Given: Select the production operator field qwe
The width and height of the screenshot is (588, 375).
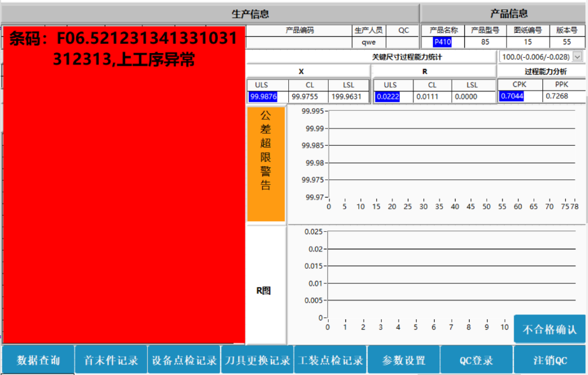Looking at the screenshot, I should [369, 42].
